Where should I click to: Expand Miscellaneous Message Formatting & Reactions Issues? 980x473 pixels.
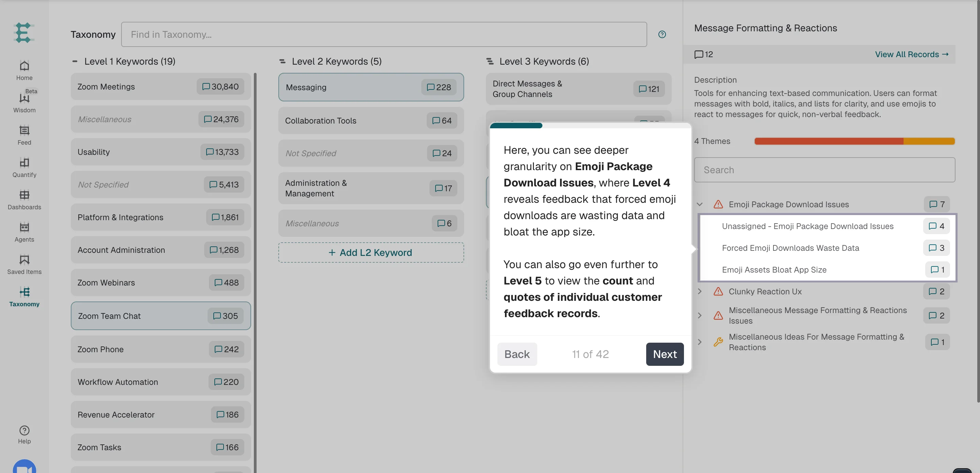700,315
